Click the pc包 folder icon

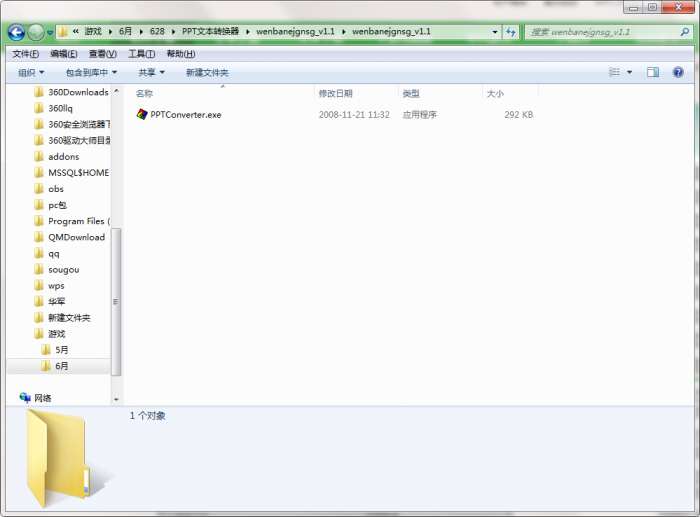(39, 205)
